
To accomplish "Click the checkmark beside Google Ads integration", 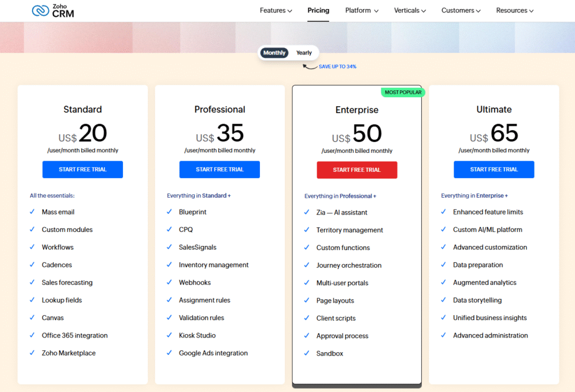I will pos(169,353).
